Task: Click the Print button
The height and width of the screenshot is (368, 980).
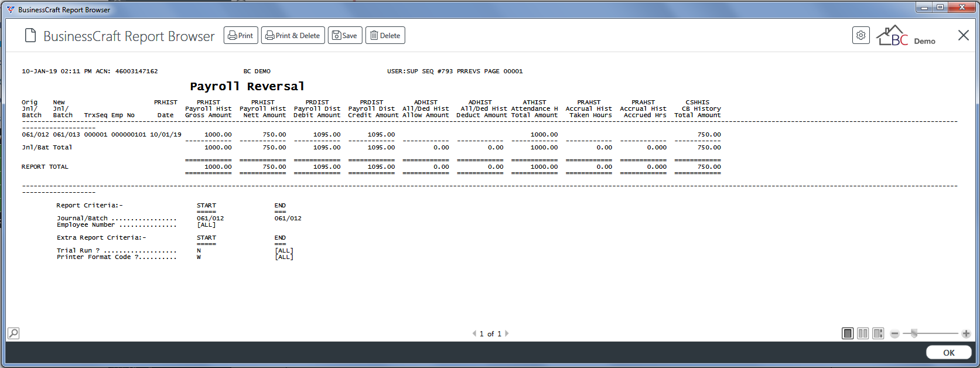Action: tap(241, 35)
